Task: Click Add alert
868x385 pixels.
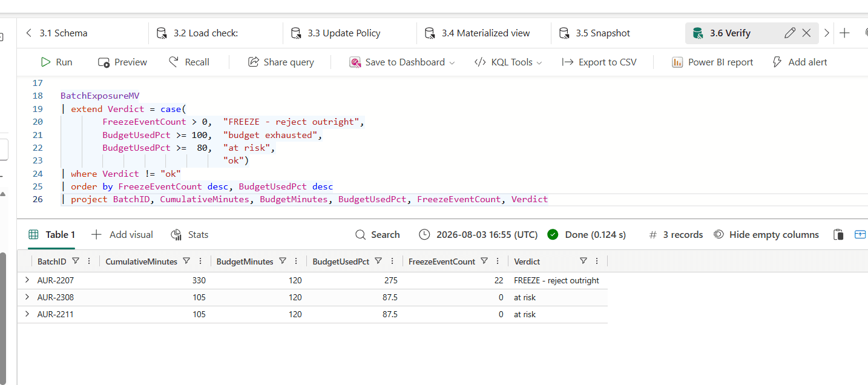Action: (x=800, y=62)
